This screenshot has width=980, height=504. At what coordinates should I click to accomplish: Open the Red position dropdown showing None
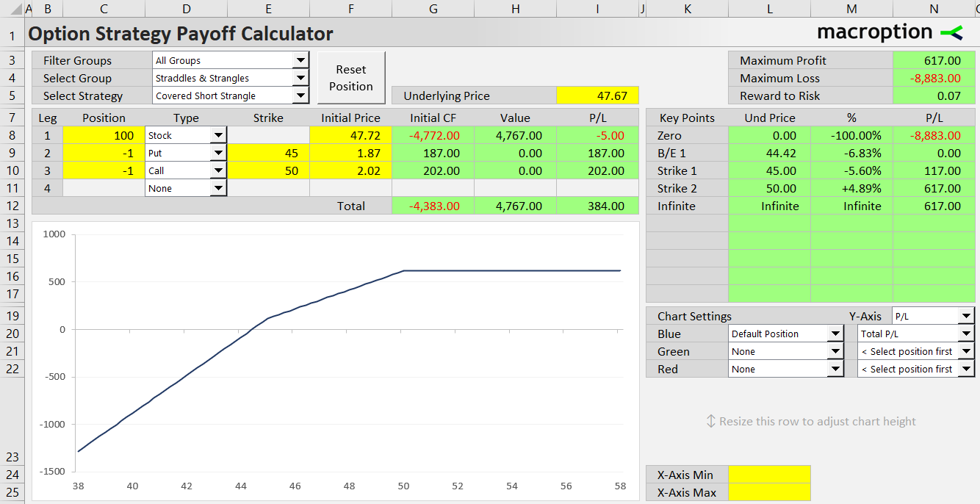tap(835, 369)
